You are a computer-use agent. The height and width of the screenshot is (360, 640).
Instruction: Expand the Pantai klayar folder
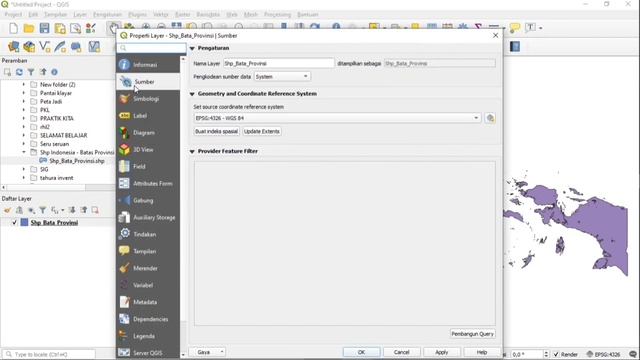[x=24, y=93]
